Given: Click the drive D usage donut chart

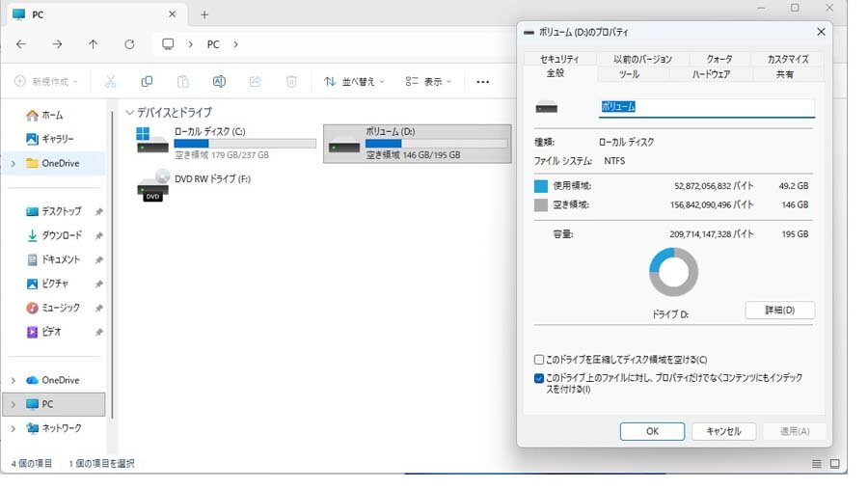Looking at the screenshot, I should point(673,272).
